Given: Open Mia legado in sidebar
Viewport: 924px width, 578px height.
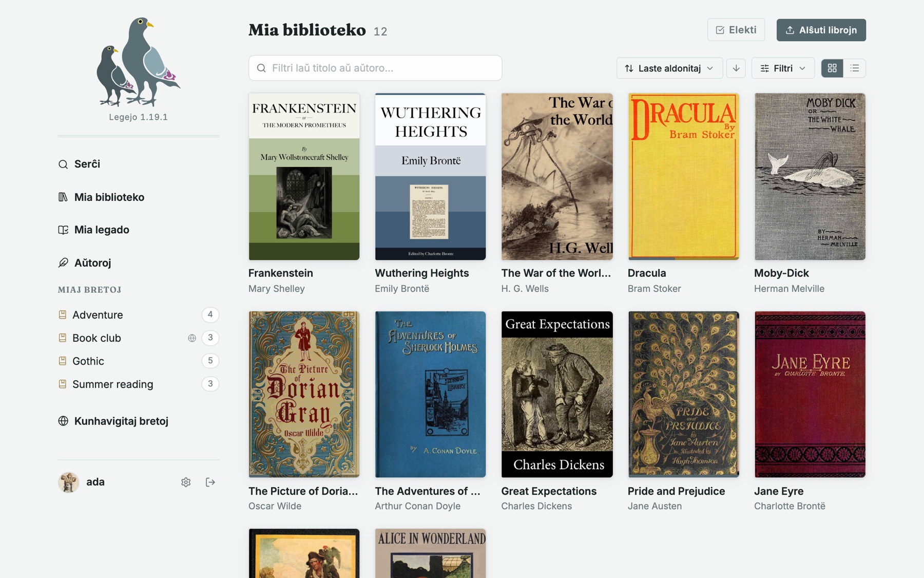Looking at the screenshot, I should point(93,230).
